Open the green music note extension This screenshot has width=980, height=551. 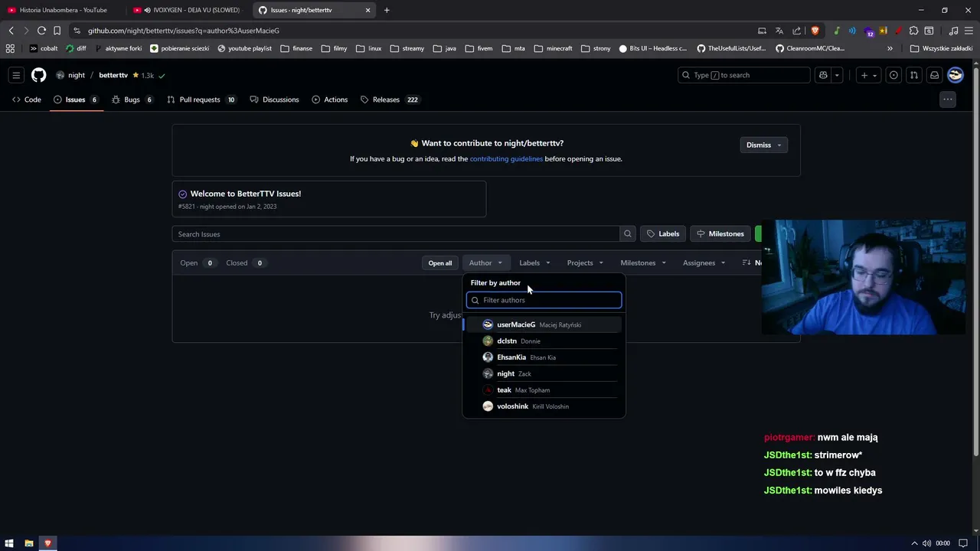tap(837, 31)
